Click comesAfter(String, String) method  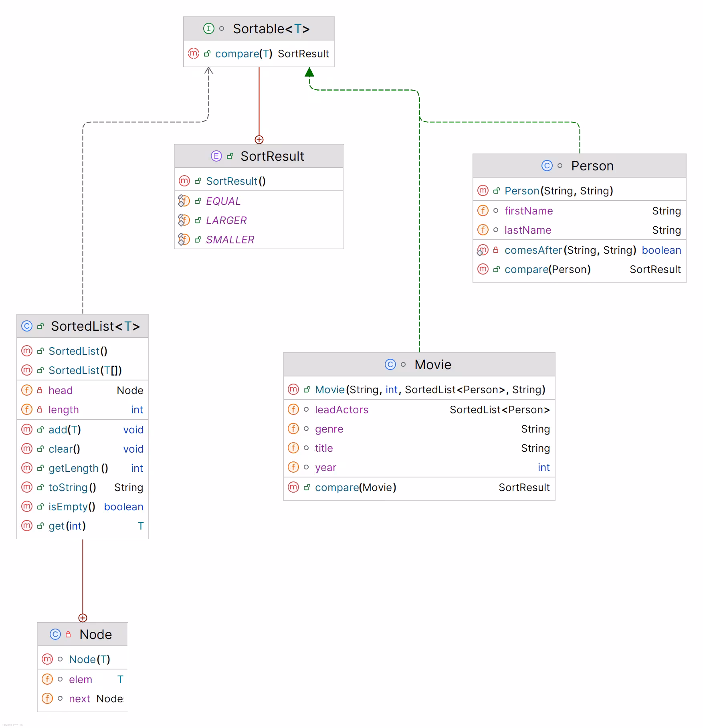pos(570,250)
